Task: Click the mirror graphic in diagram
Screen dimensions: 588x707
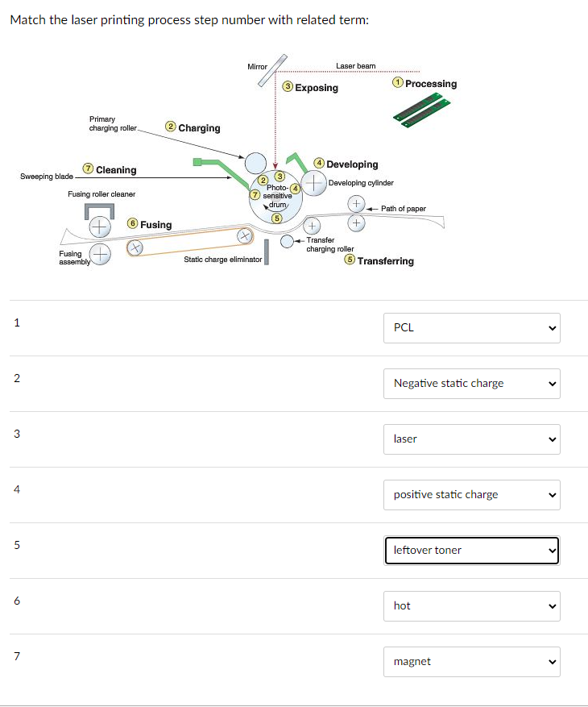Action: [272, 70]
